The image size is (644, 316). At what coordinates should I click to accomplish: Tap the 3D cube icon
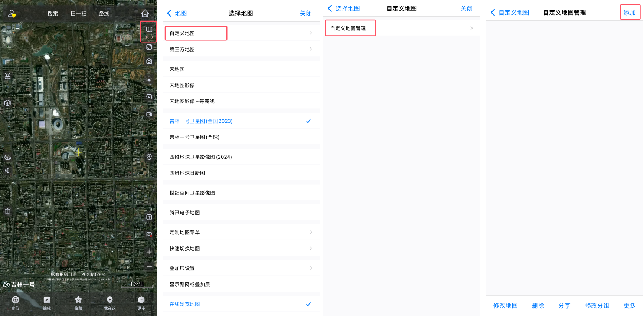(7, 103)
